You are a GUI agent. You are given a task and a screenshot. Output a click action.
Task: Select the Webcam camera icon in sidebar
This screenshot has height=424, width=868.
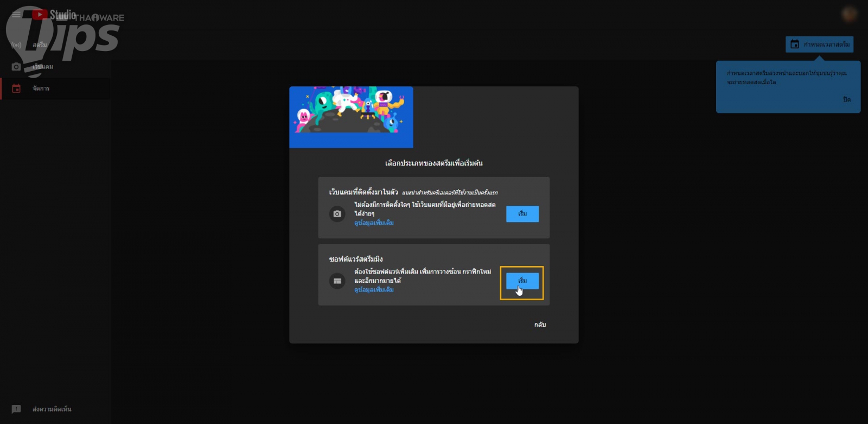click(16, 67)
